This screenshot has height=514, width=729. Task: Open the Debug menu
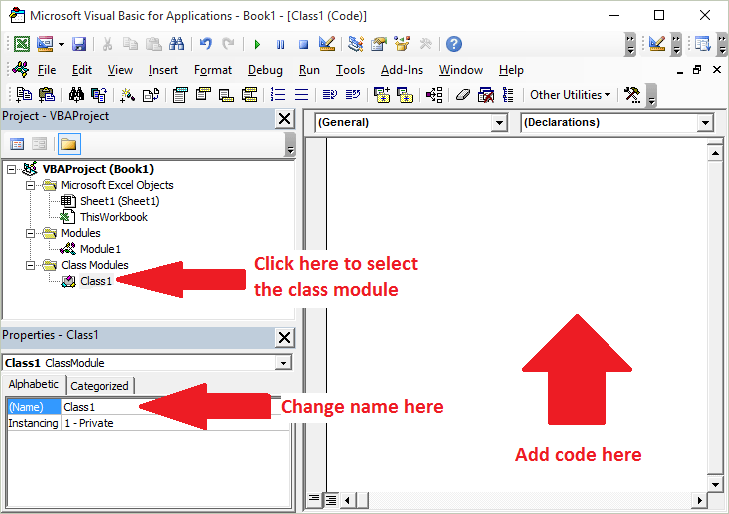(265, 70)
